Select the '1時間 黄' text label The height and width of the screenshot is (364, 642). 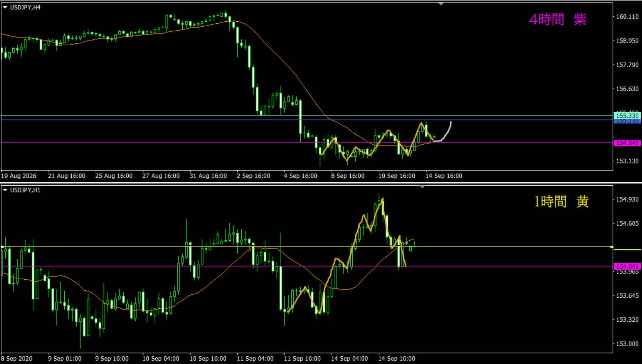click(561, 201)
